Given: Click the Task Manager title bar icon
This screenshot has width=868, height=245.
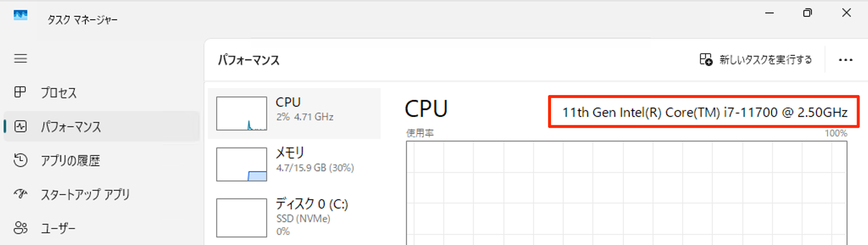Looking at the screenshot, I should click(x=20, y=15).
